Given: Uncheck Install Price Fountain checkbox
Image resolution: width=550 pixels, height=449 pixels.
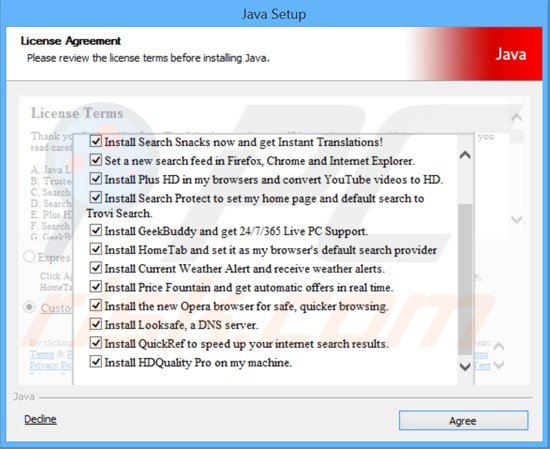Looking at the screenshot, I should pyautogui.click(x=96, y=287).
